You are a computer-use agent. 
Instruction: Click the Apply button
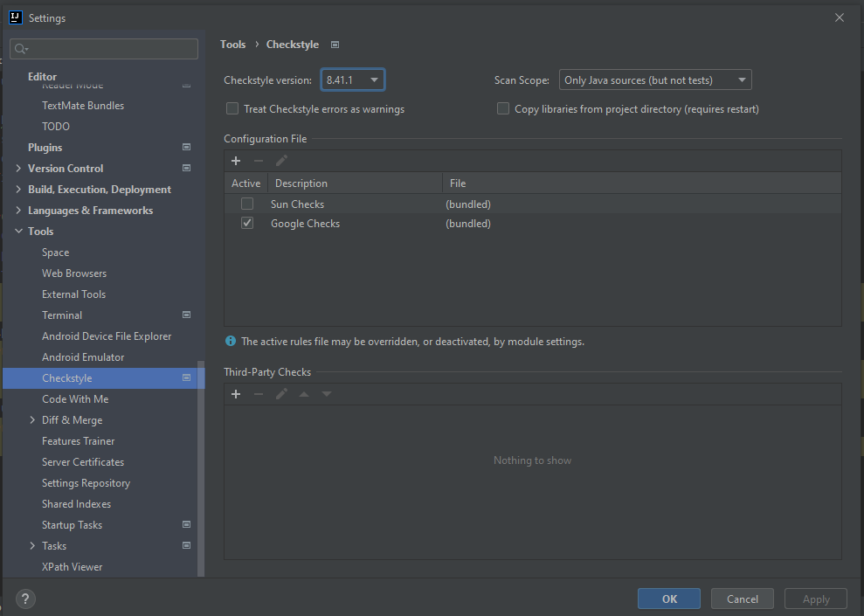[x=815, y=599]
